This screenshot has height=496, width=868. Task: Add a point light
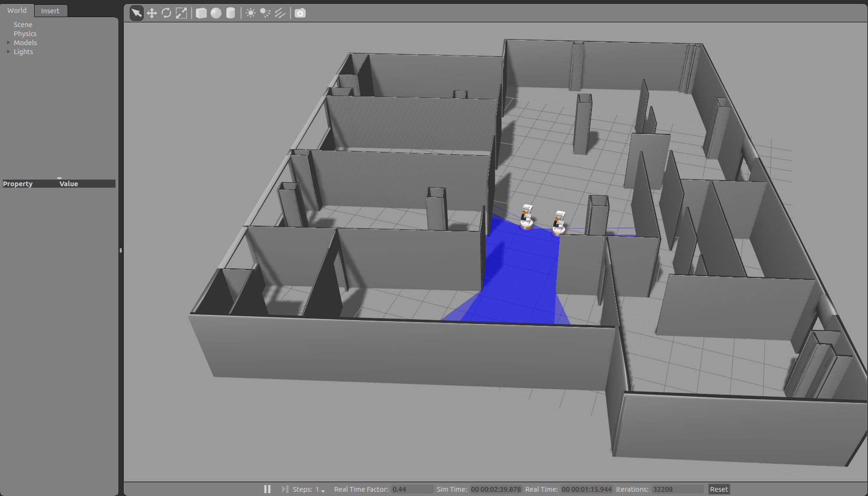tap(251, 13)
